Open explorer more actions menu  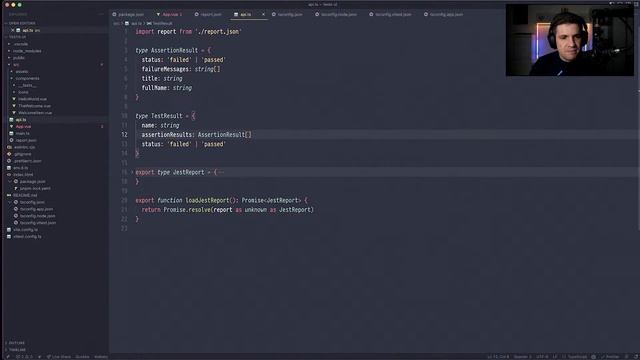[101, 14]
